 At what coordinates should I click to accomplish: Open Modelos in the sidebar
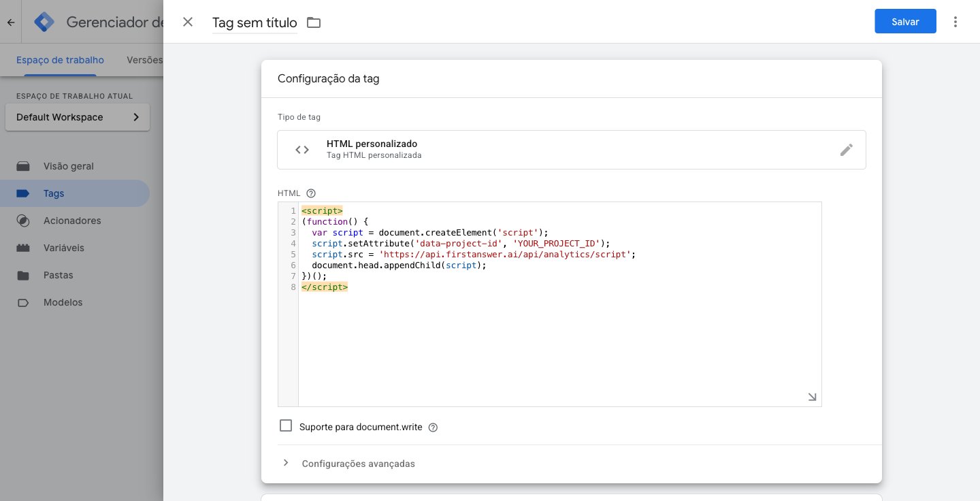tap(75, 302)
